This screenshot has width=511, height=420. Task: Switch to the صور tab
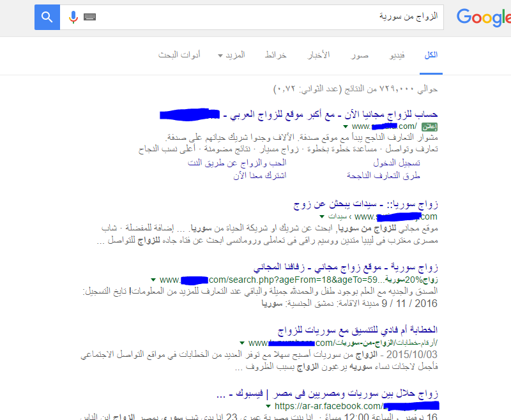point(360,56)
